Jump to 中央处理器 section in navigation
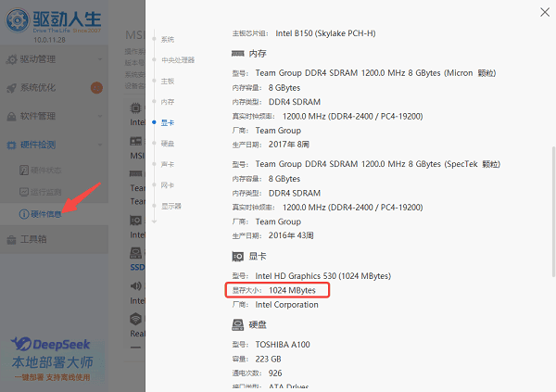 pyautogui.click(x=178, y=60)
